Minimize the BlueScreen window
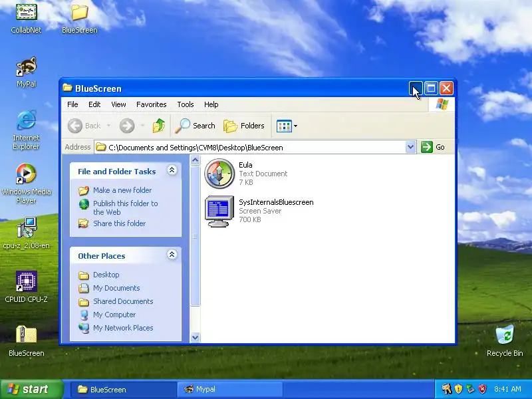Screen dimensions: 532x399 pyautogui.click(x=416, y=88)
